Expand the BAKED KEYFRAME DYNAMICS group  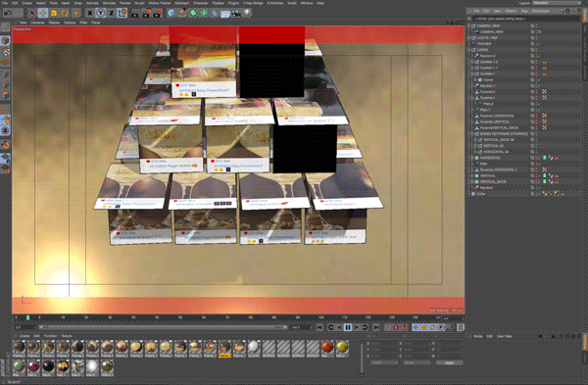pyautogui.click(x=472, y=134)
